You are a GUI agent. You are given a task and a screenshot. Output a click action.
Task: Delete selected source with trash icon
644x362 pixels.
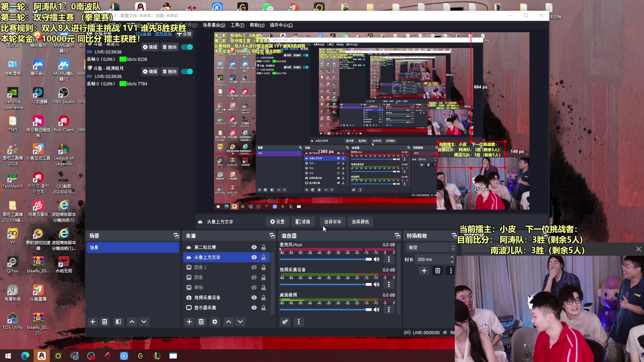point(201,322)
